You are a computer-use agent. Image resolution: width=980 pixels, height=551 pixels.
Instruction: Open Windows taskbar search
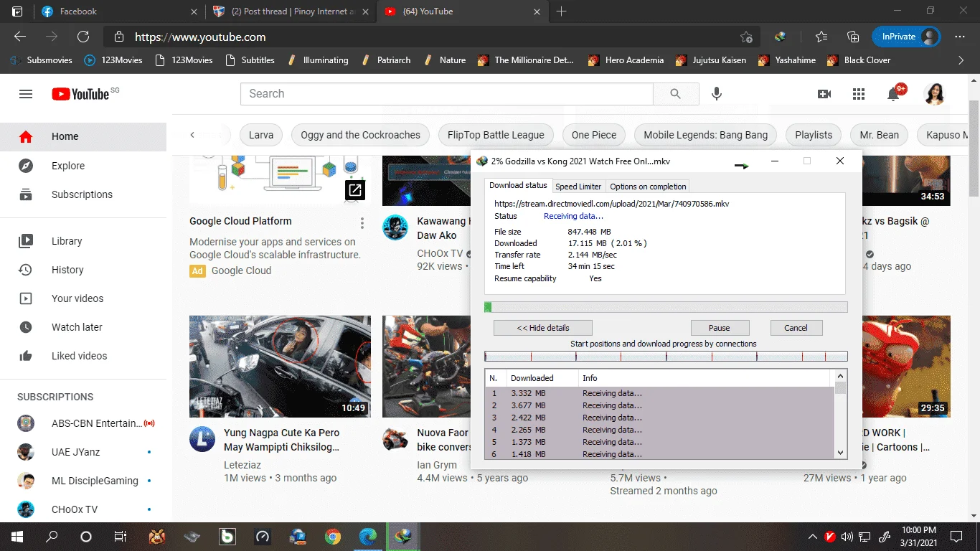pos(52,536)
